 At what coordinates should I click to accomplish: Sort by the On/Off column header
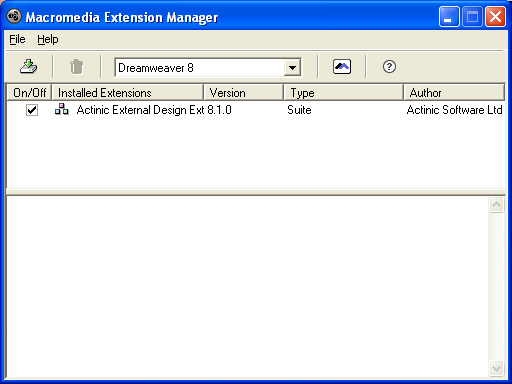[29, 92]
